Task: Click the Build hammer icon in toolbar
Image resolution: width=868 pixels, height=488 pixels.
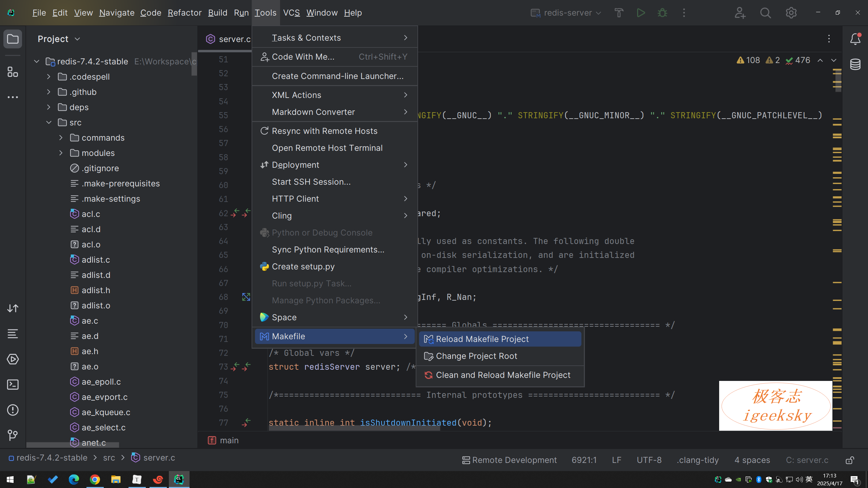Action: pos(619,13)
